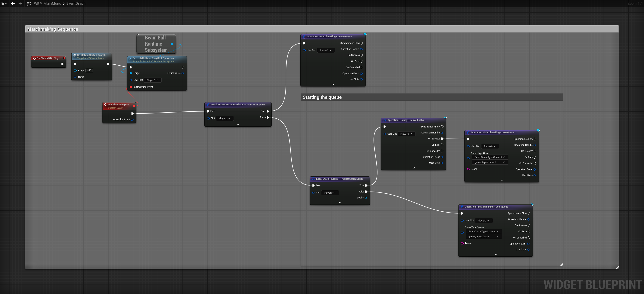
Task: Click EventGraph in the breadcrumb
Action: [76, 3]
